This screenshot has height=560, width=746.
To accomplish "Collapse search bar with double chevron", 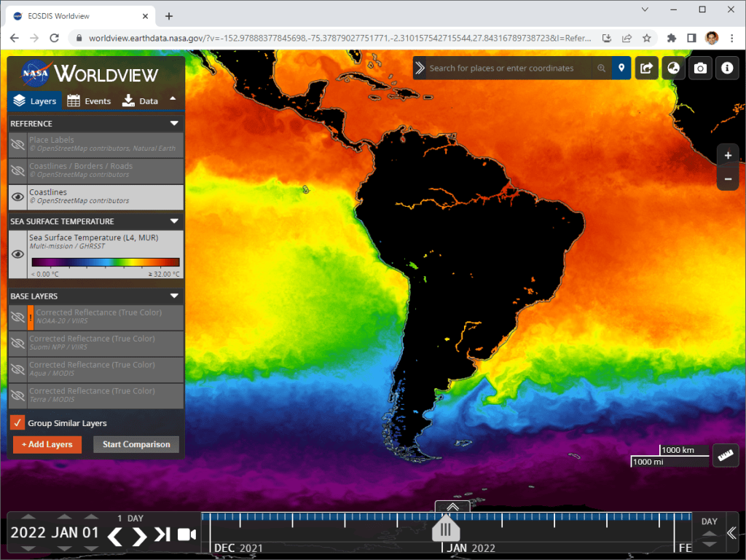I will pos(420,68).
